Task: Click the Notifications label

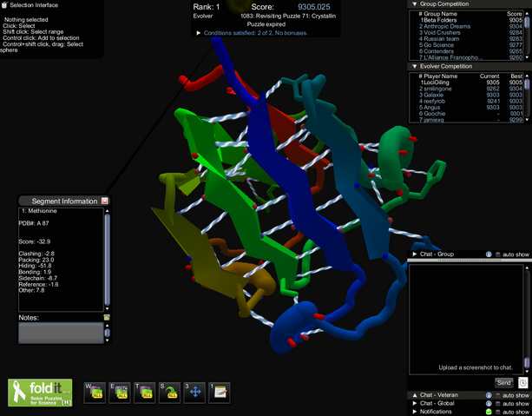Action: (x=436, y=412)
